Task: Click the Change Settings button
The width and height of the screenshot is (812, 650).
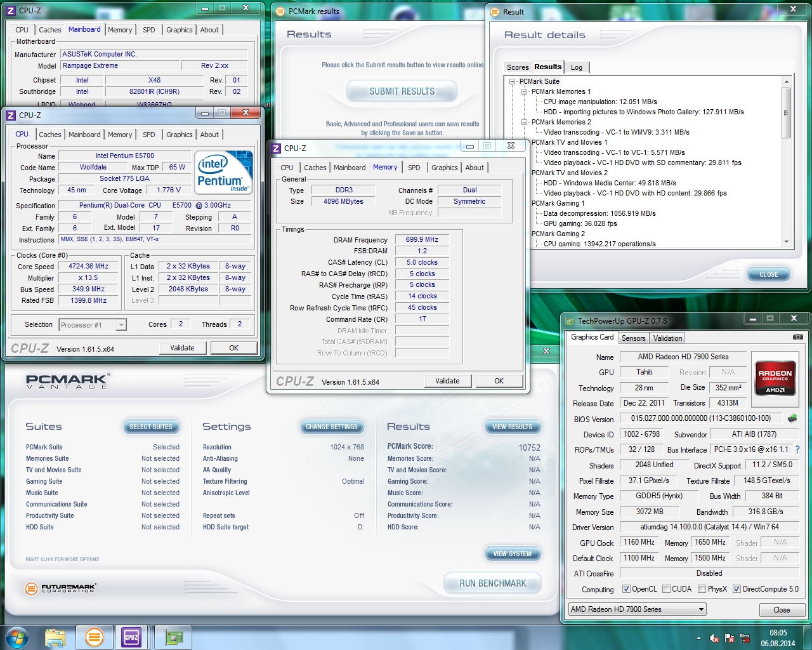Action: [332, 427]
